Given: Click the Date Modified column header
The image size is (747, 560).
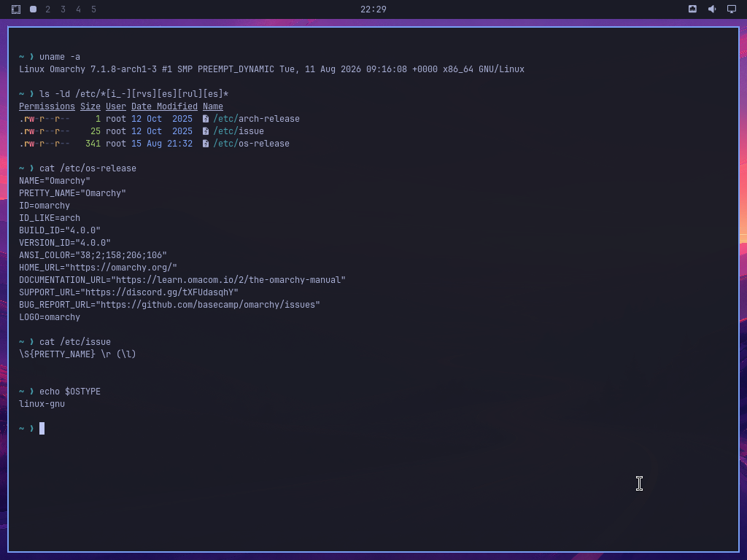Looking at the screenshot, I should (x=164, y=106).
